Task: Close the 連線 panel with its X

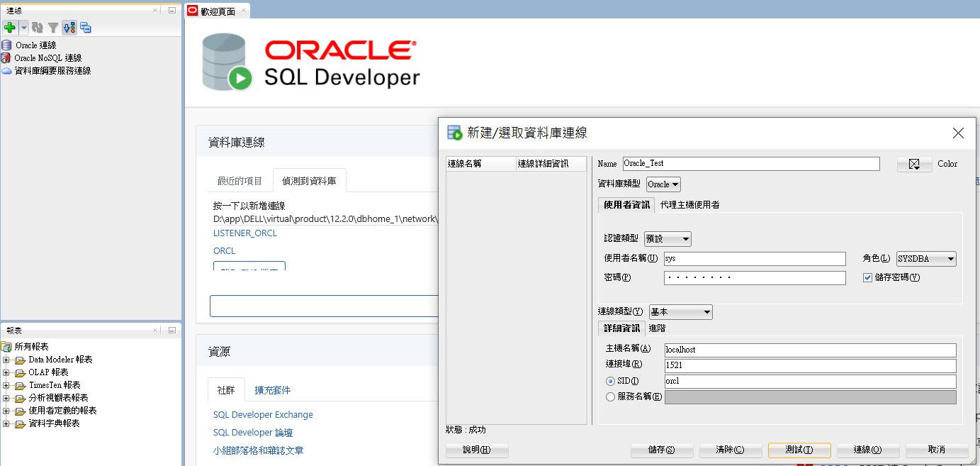Action: [x=156, y=11]
